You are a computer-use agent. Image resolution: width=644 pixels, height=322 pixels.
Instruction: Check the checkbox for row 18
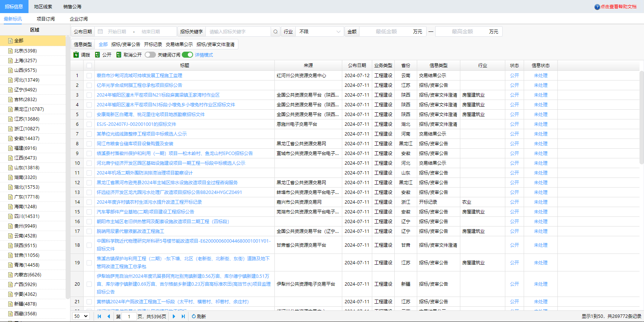click(x=89, y=245)
